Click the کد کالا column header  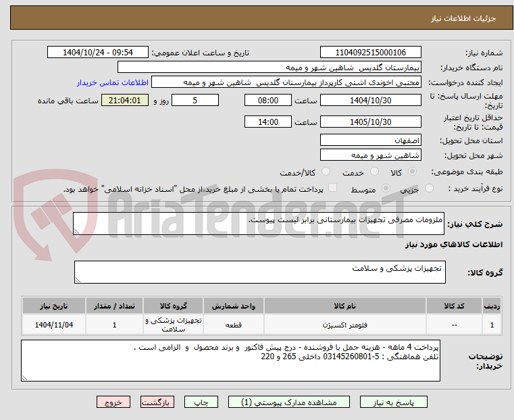pyautogui.click(x=454, y=306)
